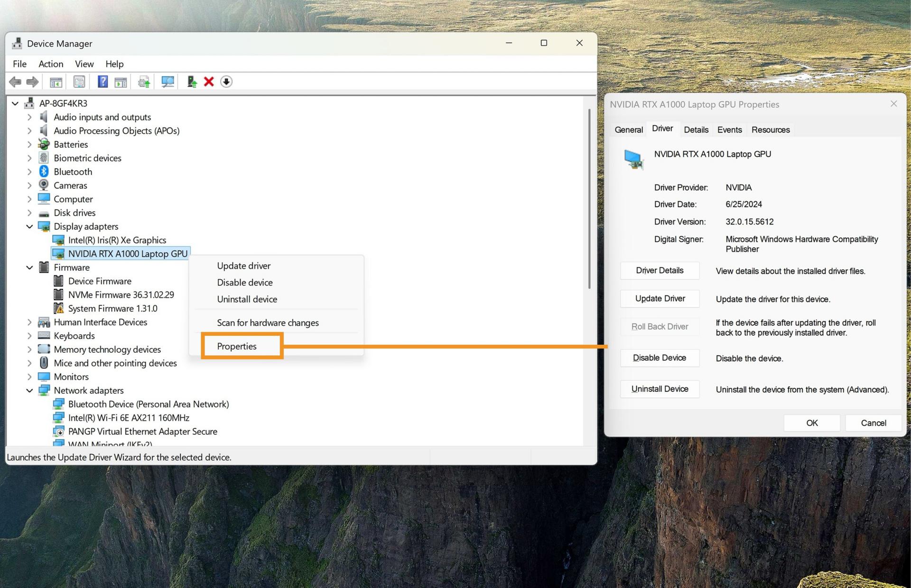Click the red X Uninstall device icon
This screenshot has height=588, width=911.
tap(208, 82)
